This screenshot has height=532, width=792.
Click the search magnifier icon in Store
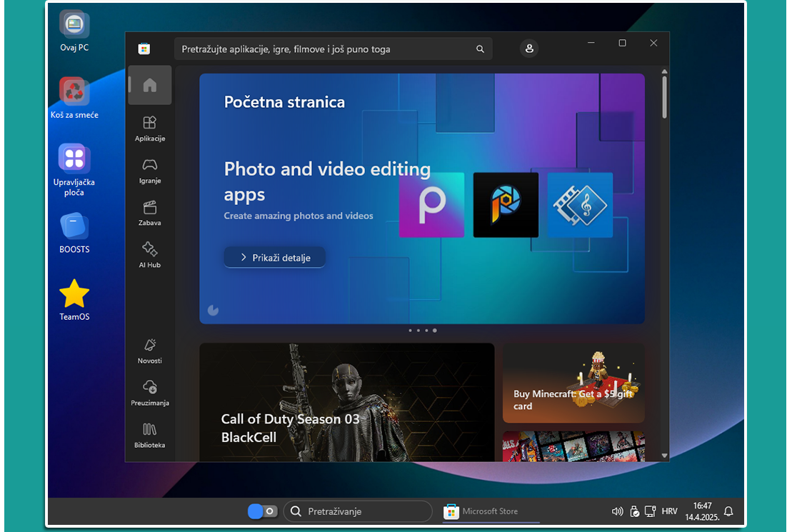click(480, 49)
